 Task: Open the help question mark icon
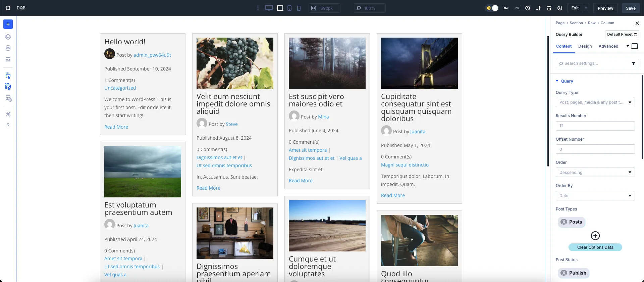[x=8, y=125]
